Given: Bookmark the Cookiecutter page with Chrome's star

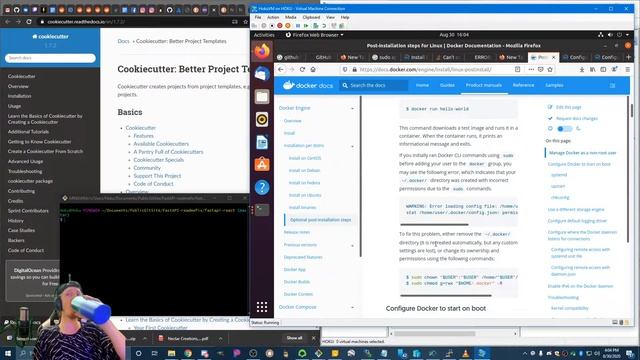Looking at the screenshot, I should (x=245, y=22).
